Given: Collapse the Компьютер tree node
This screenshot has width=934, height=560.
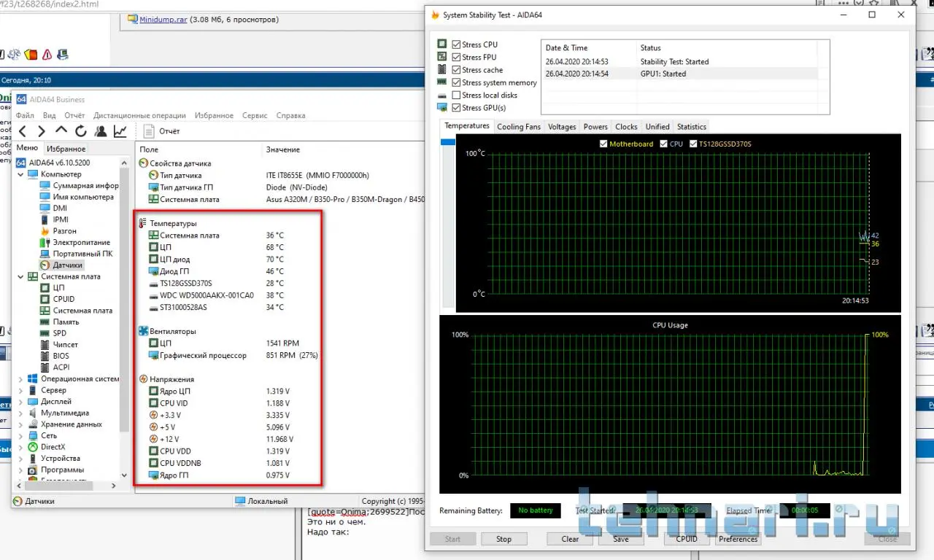Looking at the screenshot, I should [x=20, y=174].
